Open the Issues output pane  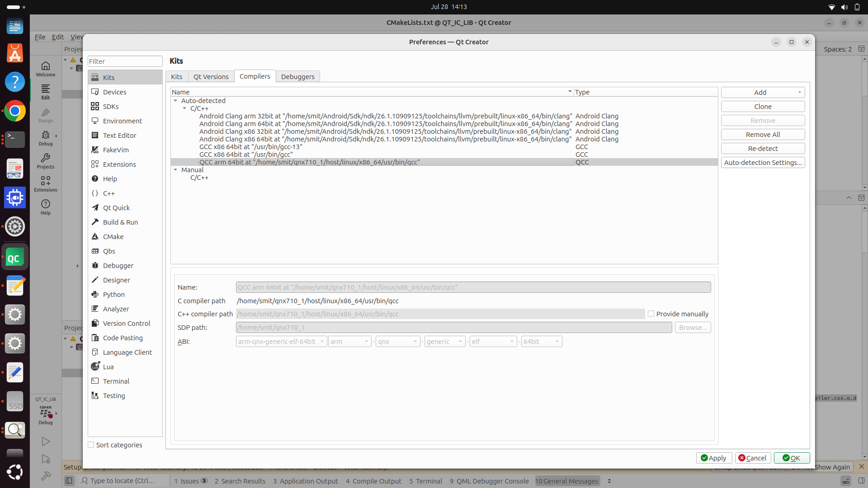[x=190, y=481]
